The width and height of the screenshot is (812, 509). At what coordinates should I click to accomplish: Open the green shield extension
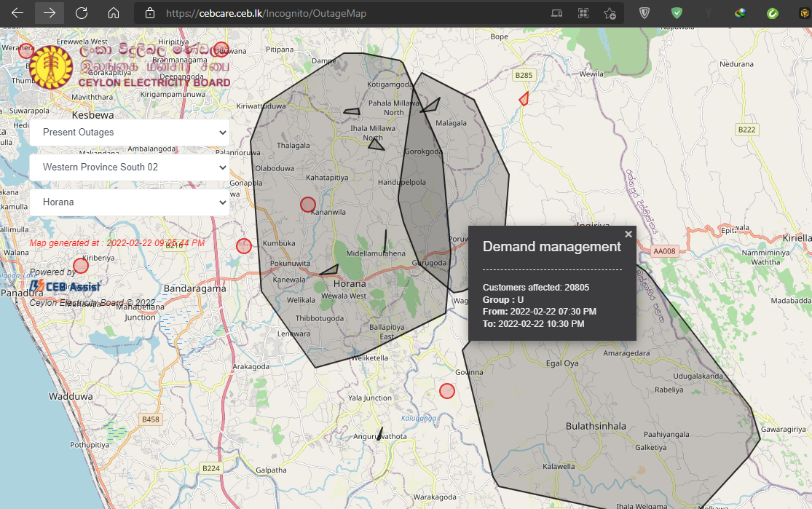tap(677, 13)
